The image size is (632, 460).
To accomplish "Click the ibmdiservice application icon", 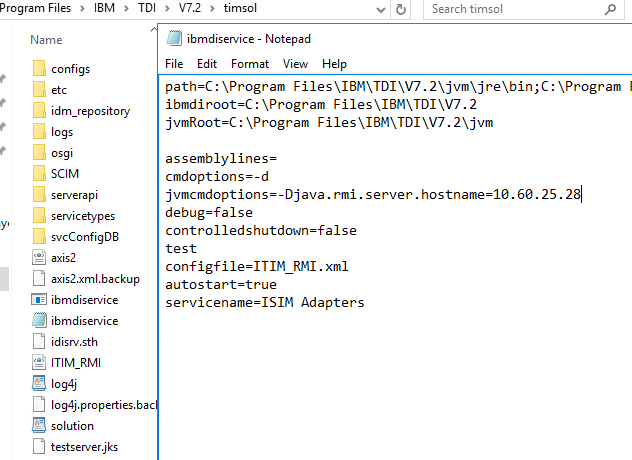I will (x=39, y=300).
